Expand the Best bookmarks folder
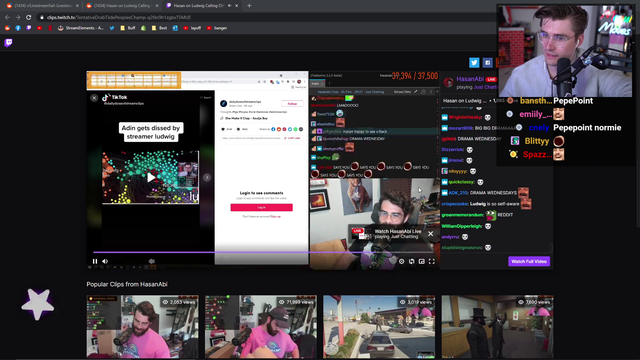The height and width of the screenshot is (360, 640). (159, 28)
